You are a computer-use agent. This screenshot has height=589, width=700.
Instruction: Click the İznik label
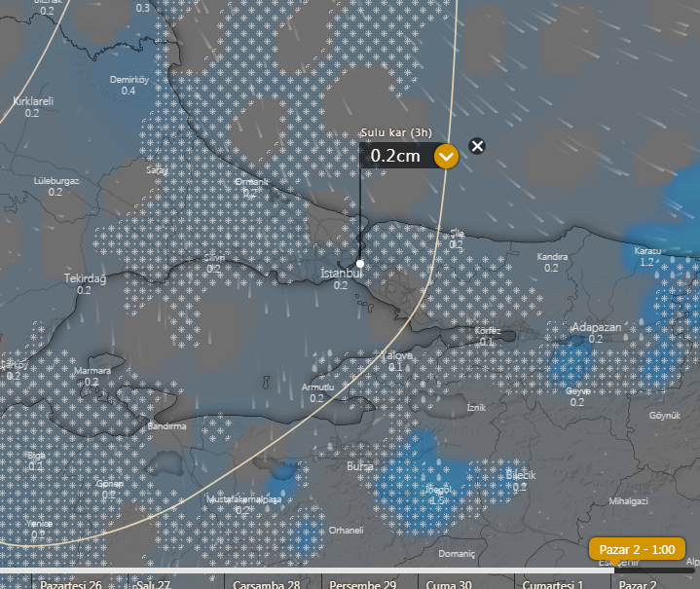pyautogui.click(x=476, y=407)
